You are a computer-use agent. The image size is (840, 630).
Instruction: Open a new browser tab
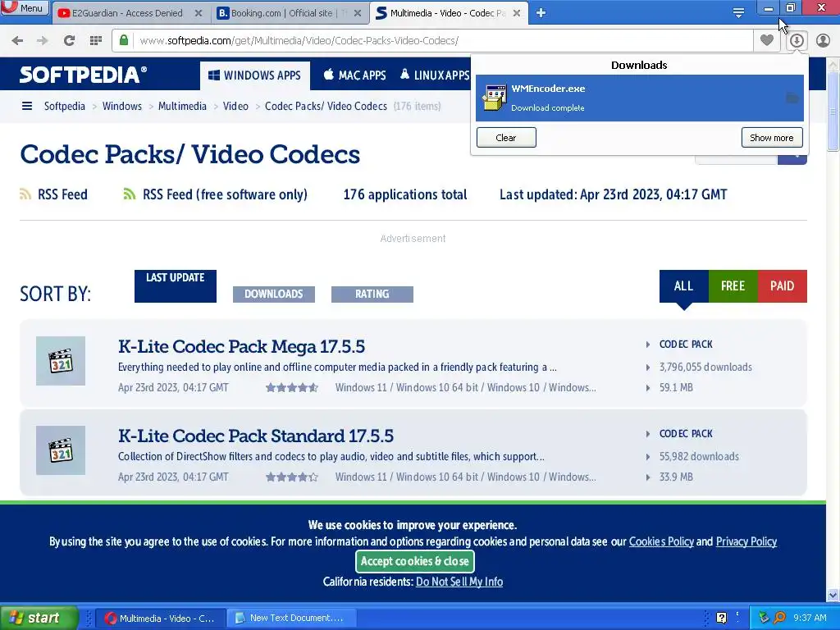(x=541, y=13)
